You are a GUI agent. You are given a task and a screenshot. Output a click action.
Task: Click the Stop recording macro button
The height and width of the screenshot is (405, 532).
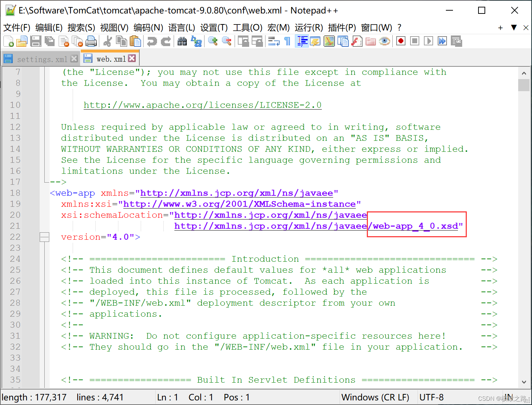pos(414,41)
